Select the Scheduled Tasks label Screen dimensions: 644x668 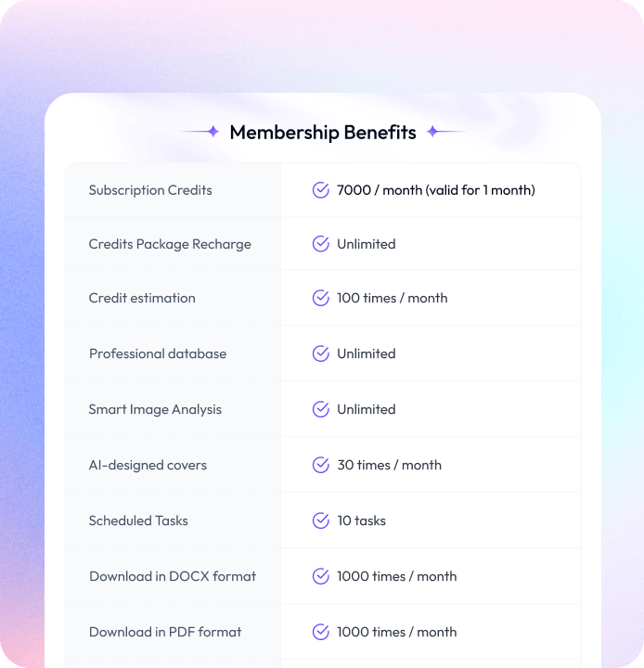[138, 520]
